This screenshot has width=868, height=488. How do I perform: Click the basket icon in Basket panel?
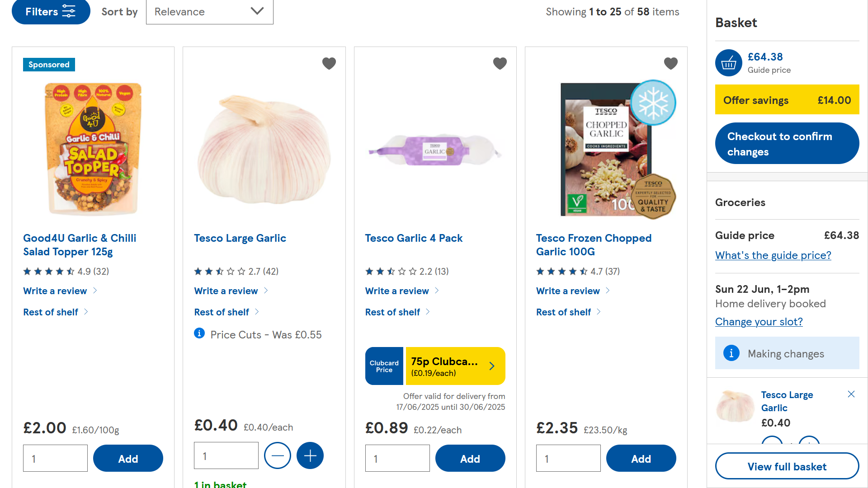728,63
